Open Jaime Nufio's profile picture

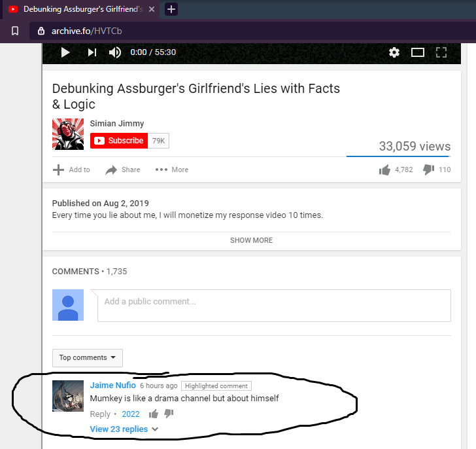(x=68, y=396)
